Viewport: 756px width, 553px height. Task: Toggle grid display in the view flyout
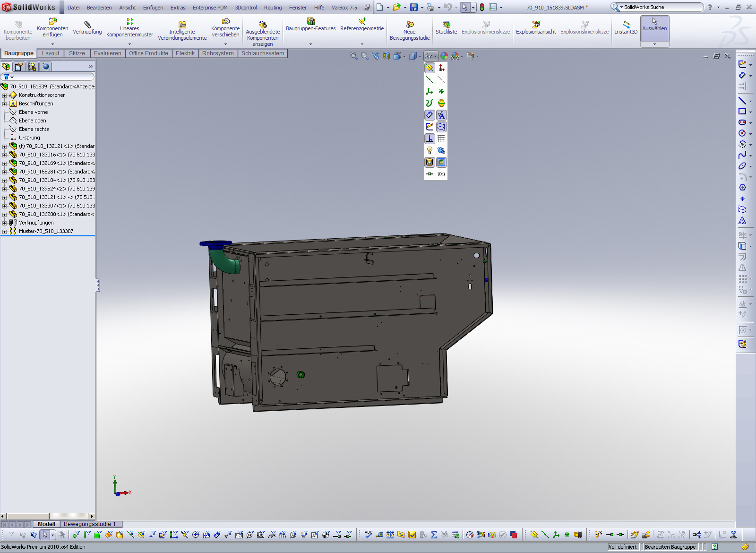(441, 138)
